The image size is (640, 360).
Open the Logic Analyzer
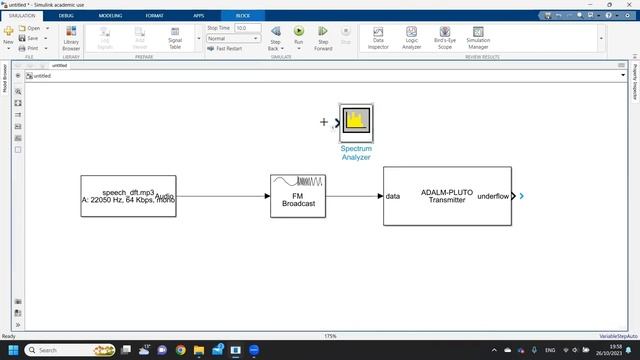pyautogui.click(x=411, y=38)
